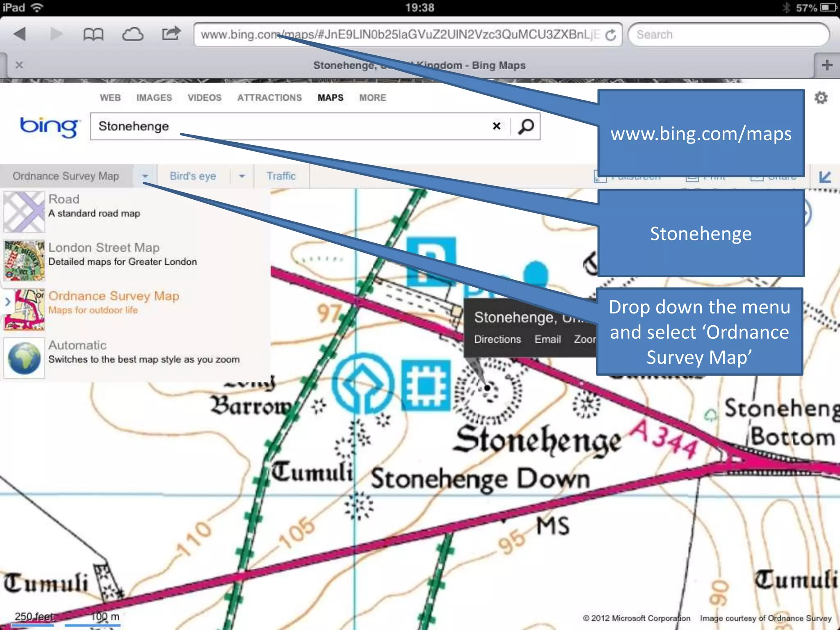Collapse the map with diagonal arrow icon
Viewport: 840px width, 630px height.
825,177
